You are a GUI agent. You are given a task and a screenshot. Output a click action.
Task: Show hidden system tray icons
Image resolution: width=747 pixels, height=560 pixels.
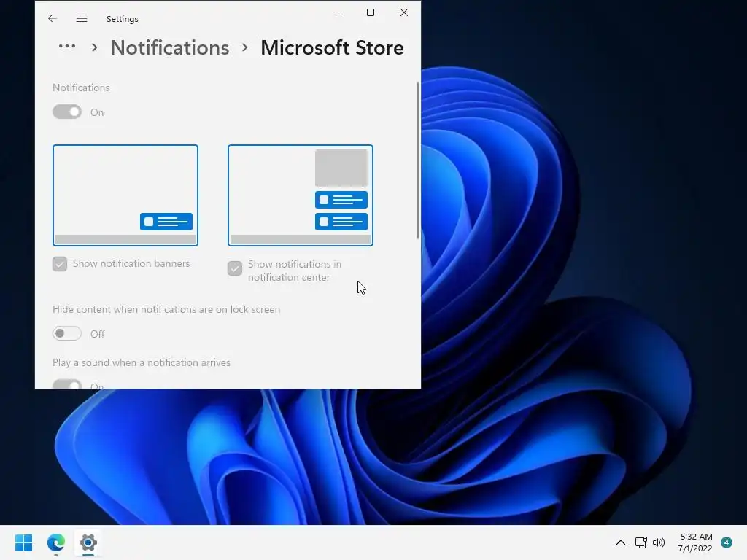(x=620, y=542)
